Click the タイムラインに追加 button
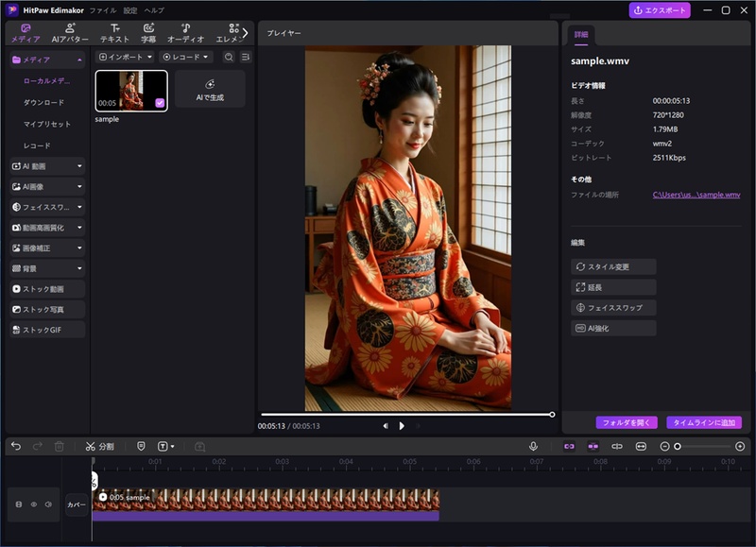 [x=704, y=422]
